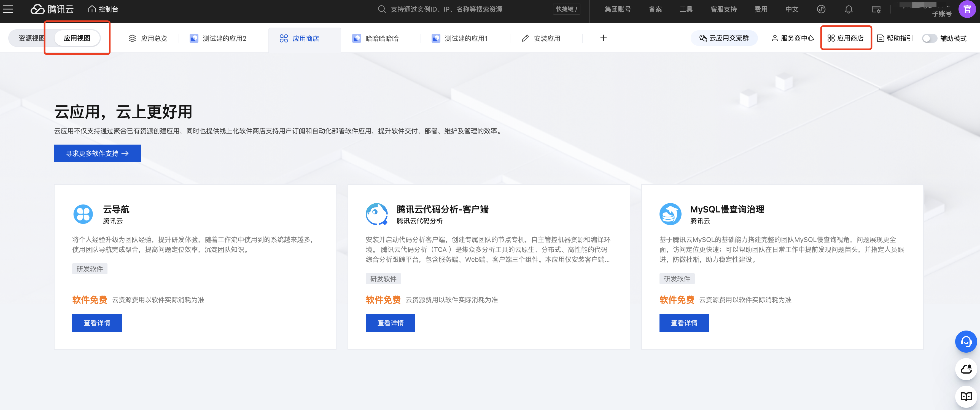Open the floating documentation book icon

pos(966,397)
